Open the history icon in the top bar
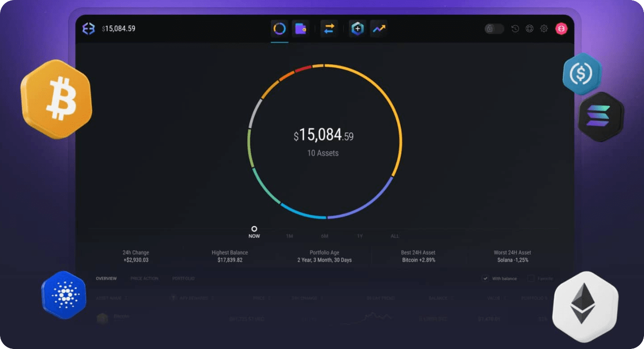The width and height of the screenshot is (644, 349). 514,28
